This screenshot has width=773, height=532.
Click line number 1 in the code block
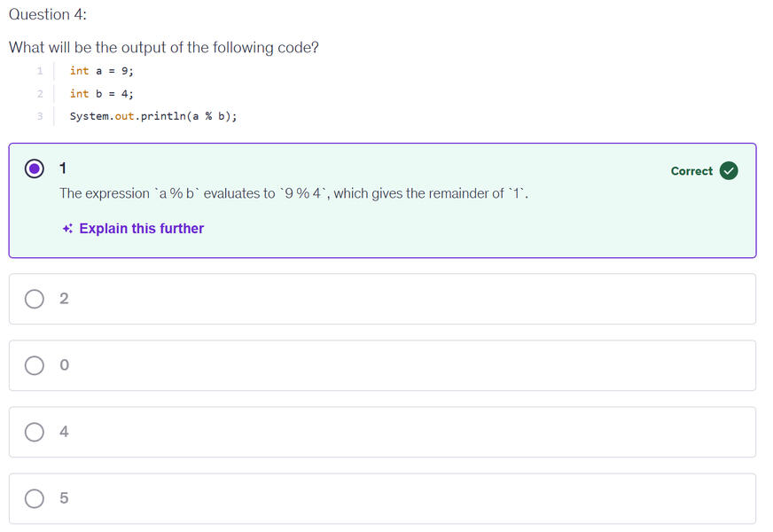(x=40, y=72)
